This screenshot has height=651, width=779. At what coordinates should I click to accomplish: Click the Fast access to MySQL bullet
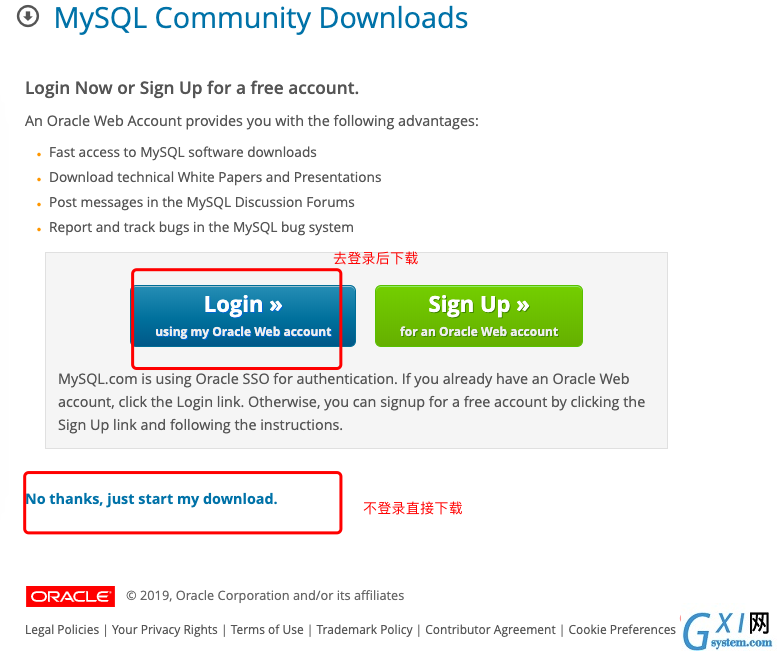pos(183,152)
